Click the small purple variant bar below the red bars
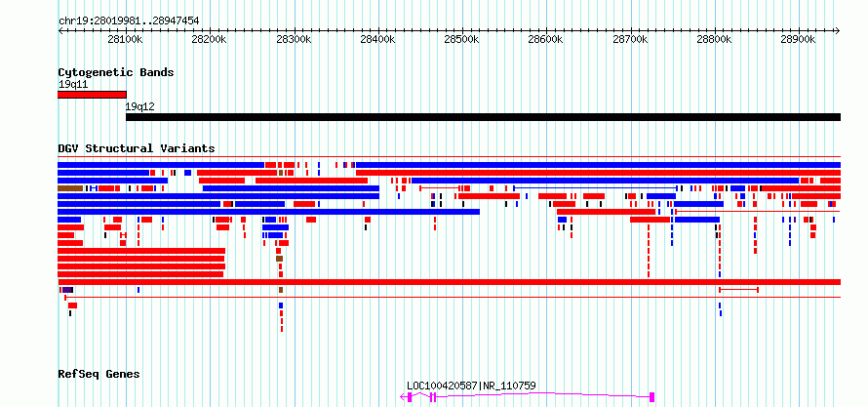The width and height of the screenshot is (868, 407). coord(67,290)
